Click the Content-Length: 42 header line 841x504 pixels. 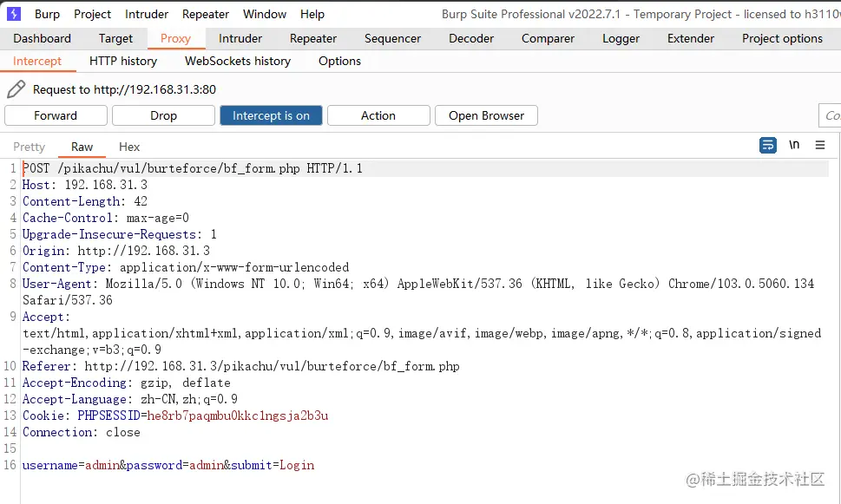pyautogui.click(x=85, y=201)
